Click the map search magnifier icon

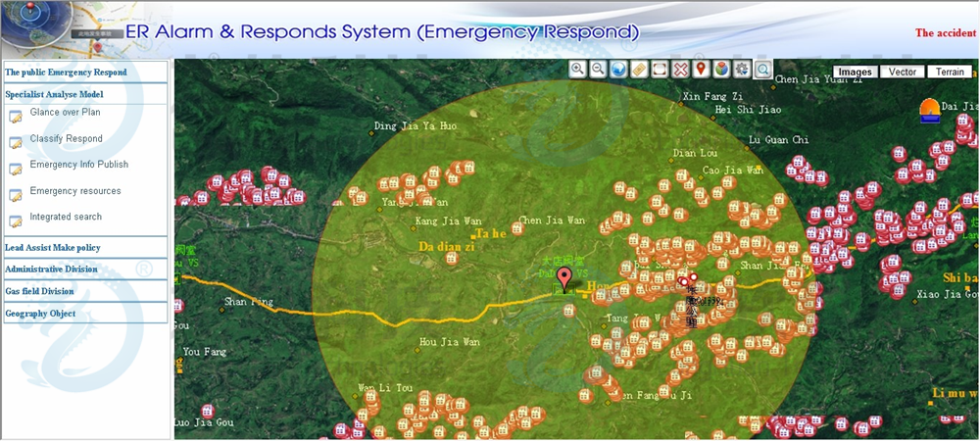(762, 69)
